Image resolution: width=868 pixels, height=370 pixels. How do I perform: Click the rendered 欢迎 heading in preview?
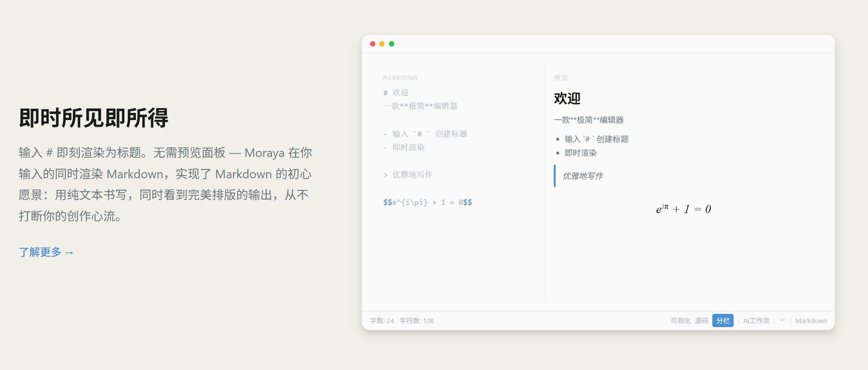(x=567, y=98)
